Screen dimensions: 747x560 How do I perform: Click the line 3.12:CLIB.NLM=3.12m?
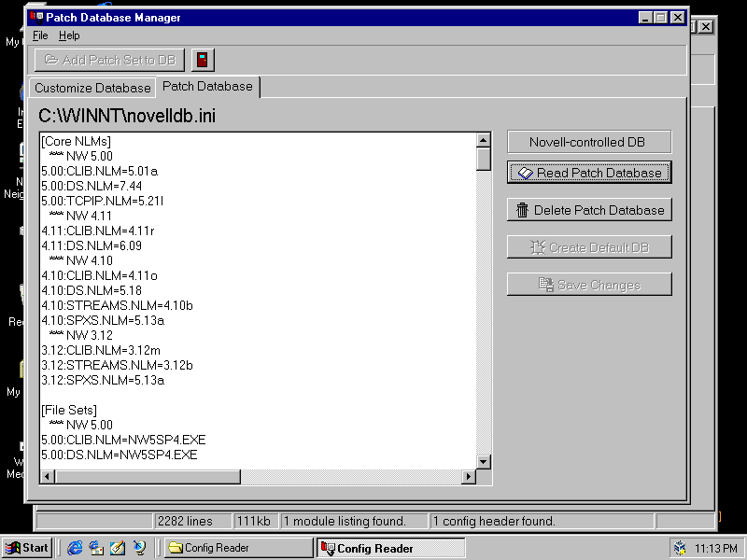pyautogui.click(x=101, y=351)
